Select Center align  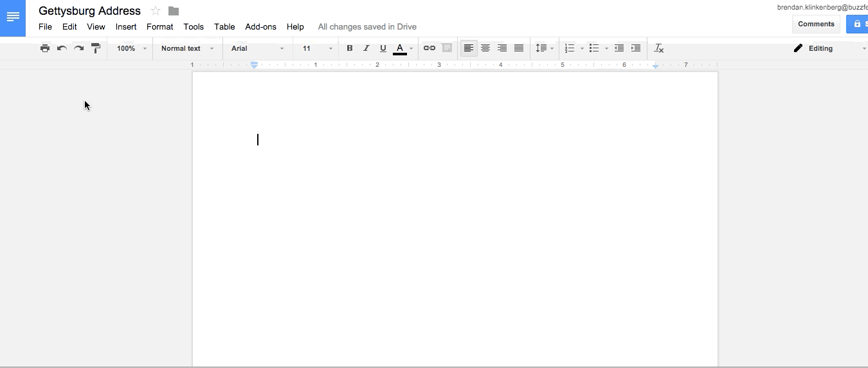pos(485,48)
